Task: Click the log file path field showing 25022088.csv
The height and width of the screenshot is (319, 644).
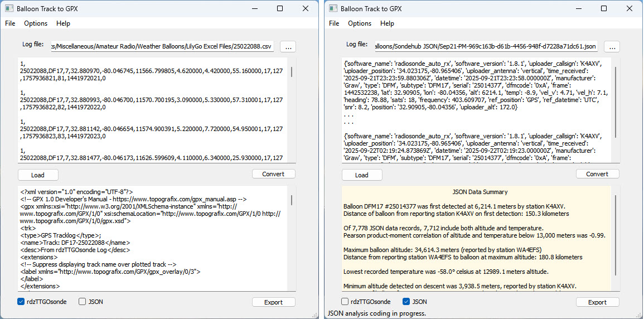Action: (162, 47)
